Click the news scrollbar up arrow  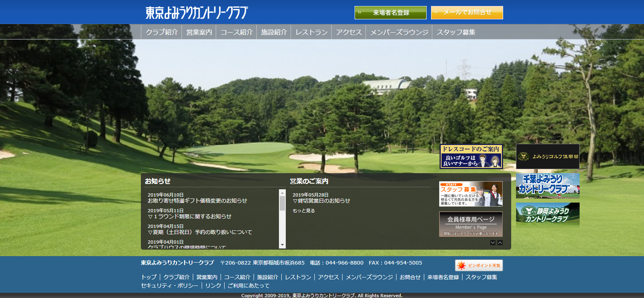pyautogui.click(x=282, y=192)
